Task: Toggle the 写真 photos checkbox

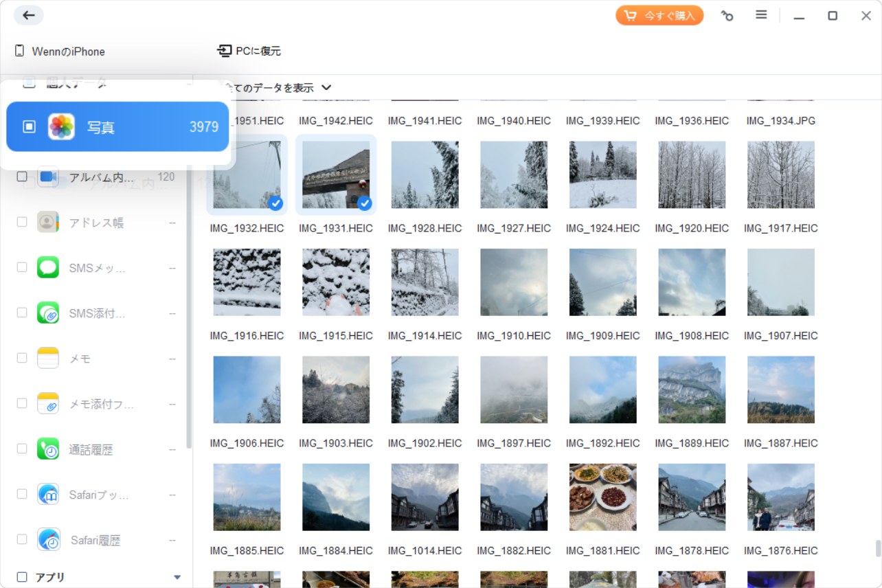Action: pos(29,126)
